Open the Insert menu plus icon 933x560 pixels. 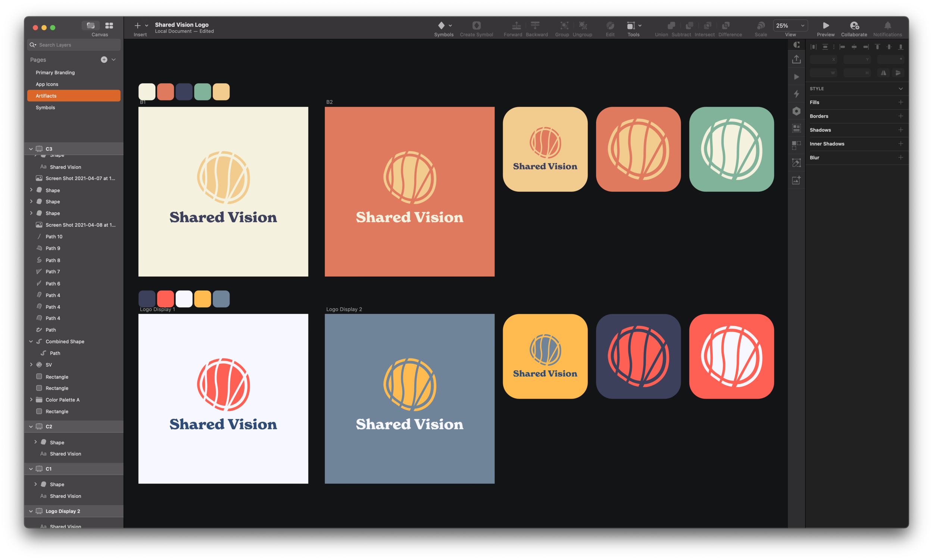click(137, 25)
